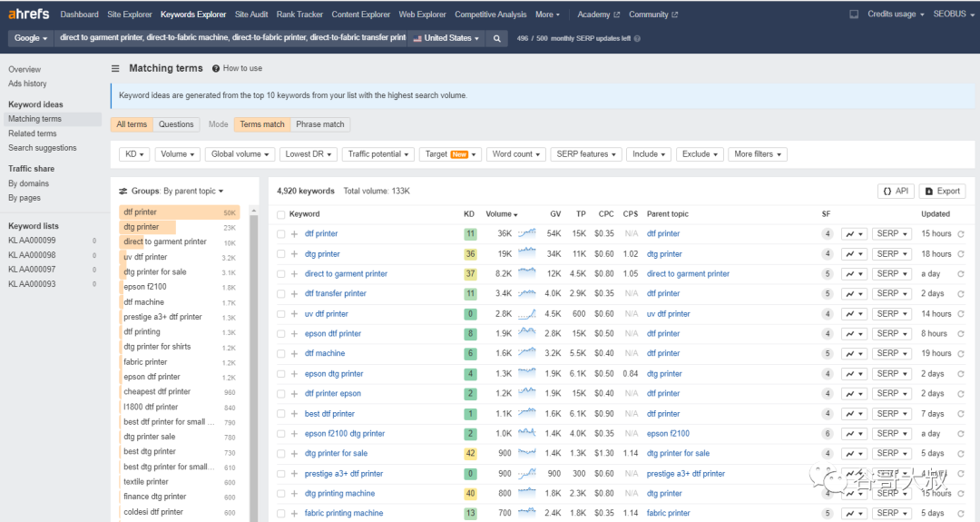Click the search magnifier icon
Image resolution: width=980 pixels, height=522 pixels.
click(x=497, y=38)
